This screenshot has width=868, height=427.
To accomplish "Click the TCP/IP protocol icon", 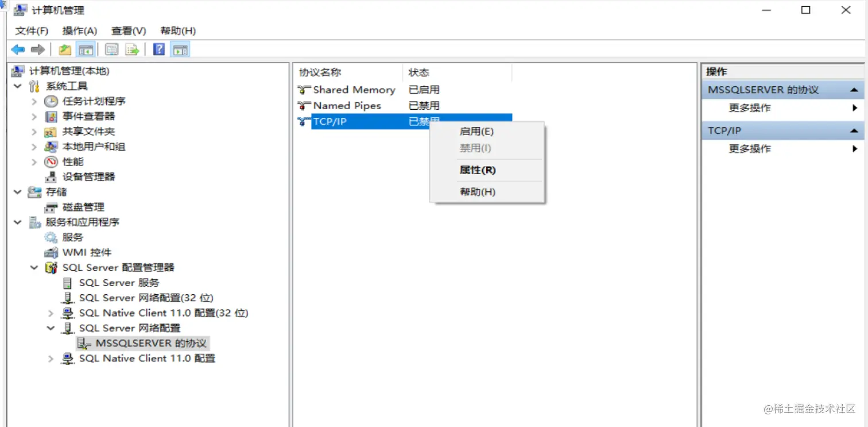I will (x=304, y=122).
